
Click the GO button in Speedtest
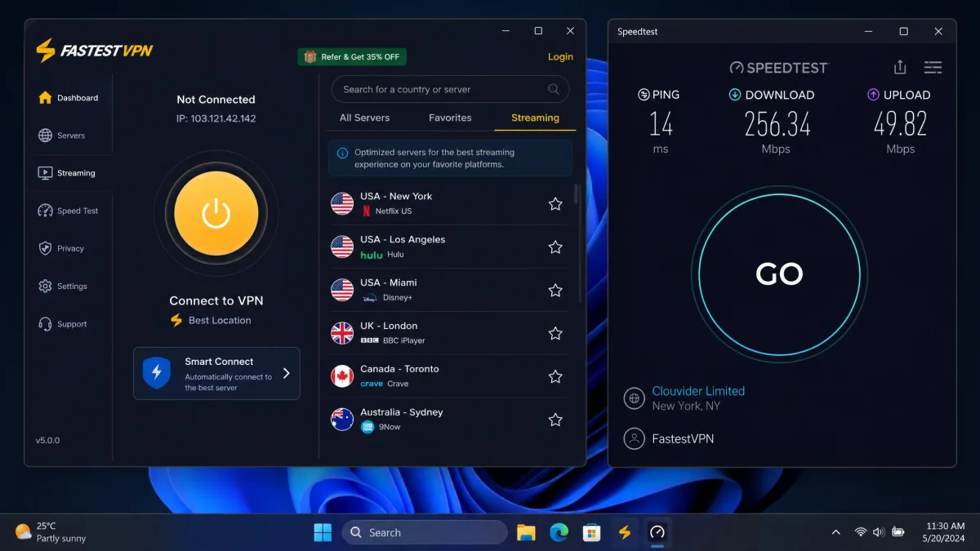tap(779, 274)
